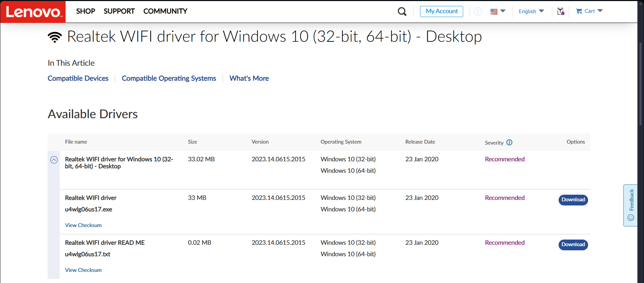Viewport: 644px width, 283px height.
Task: Open the SUPPORT menu
Action: tap(119, 11)
